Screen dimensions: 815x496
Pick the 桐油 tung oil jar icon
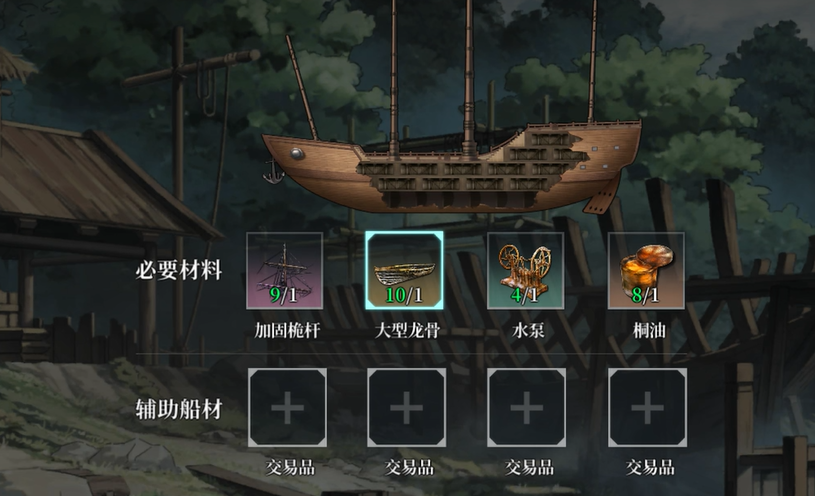coord(646,270)
